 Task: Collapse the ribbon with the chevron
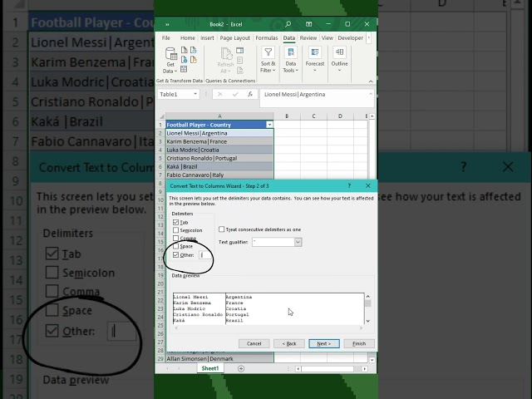point(371,81)
